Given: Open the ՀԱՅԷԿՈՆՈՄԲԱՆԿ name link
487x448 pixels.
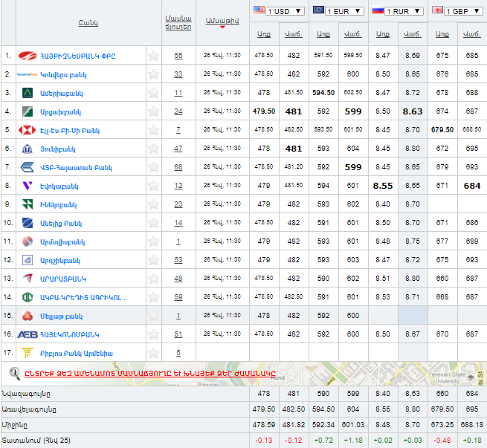Looking at the screenshot, I should coord(70,335).
